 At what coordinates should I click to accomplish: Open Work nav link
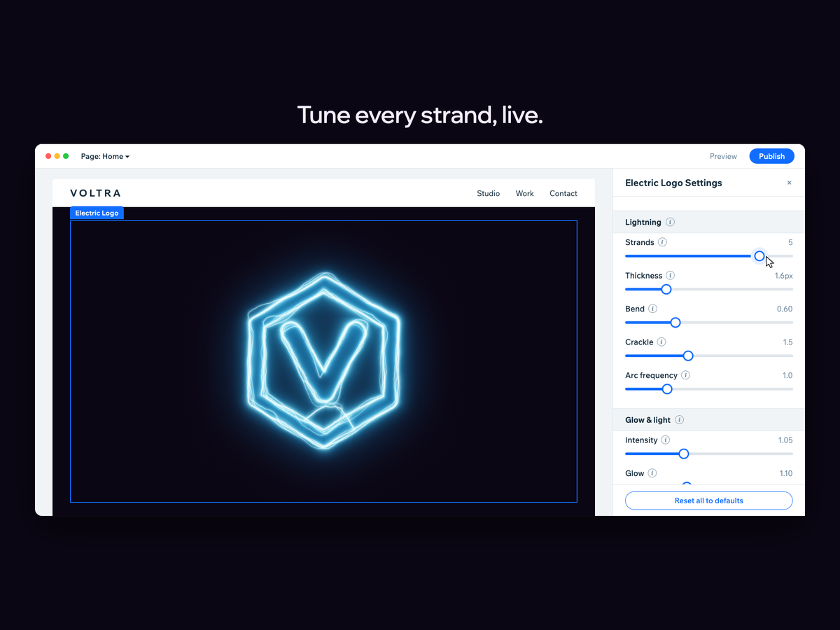(524, 193)
